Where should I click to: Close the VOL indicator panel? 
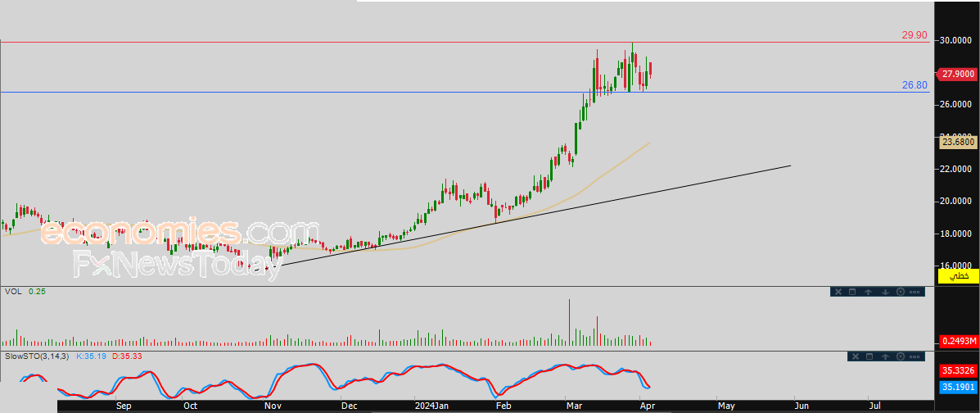[x=838, y=292]
